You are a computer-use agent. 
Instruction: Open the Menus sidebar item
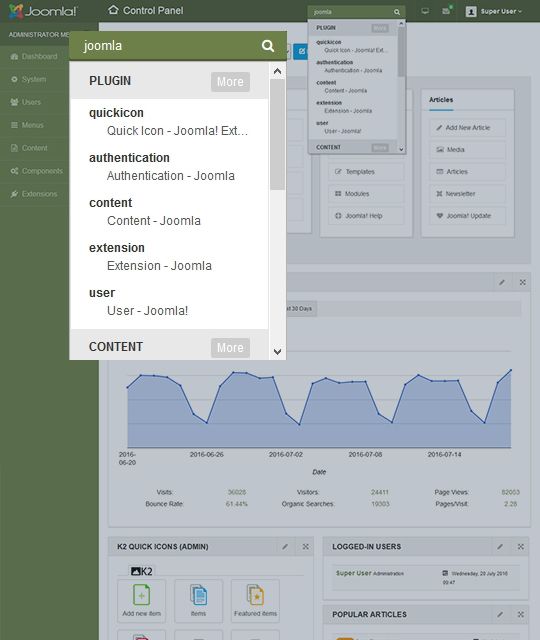click(x=27, y=125)
